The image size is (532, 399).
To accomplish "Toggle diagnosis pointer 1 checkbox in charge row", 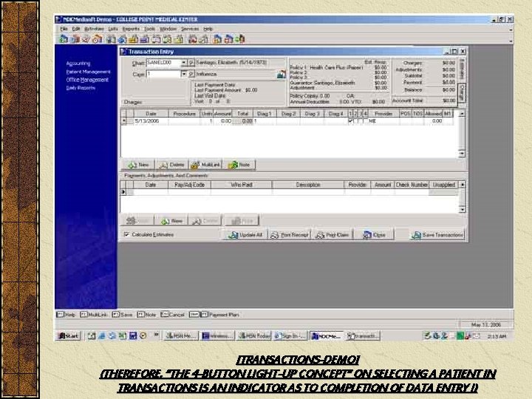I will click(351, 121).
